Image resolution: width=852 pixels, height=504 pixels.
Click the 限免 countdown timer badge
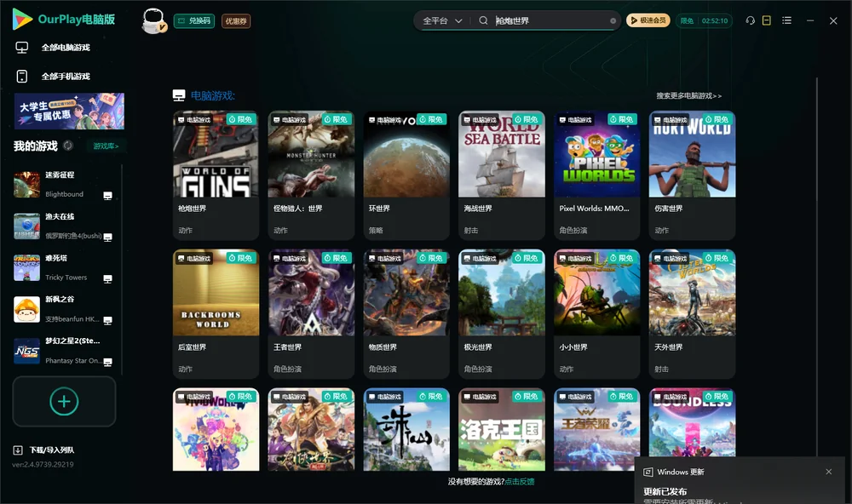[704, 20]
